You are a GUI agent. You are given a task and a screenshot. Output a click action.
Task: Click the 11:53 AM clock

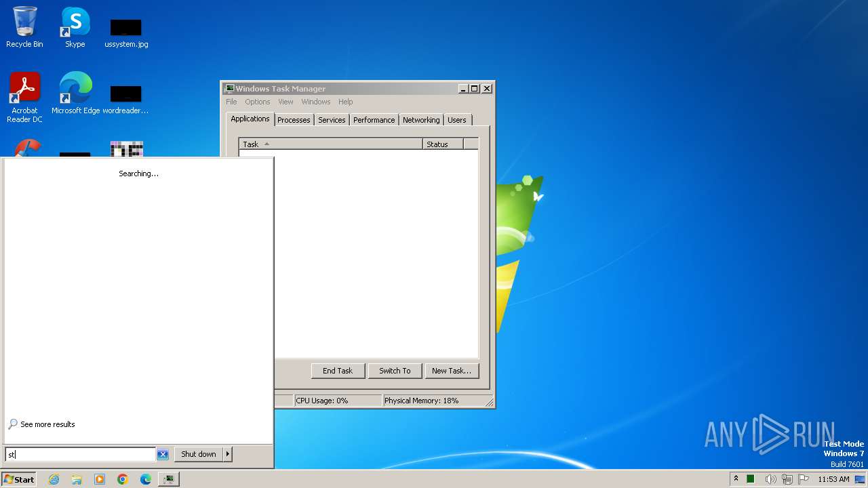[833, 479]
